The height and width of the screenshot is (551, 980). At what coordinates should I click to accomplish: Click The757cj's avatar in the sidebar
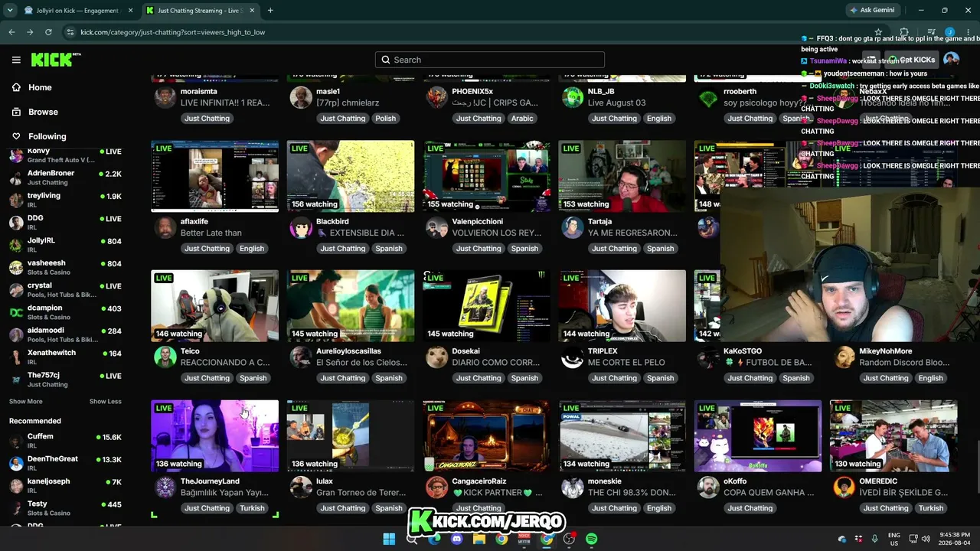pos(15,380)
